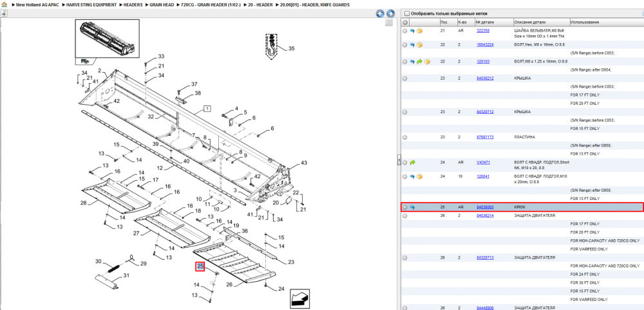Click '(S/N Range) after D054;' text

(x=591, y=69)
